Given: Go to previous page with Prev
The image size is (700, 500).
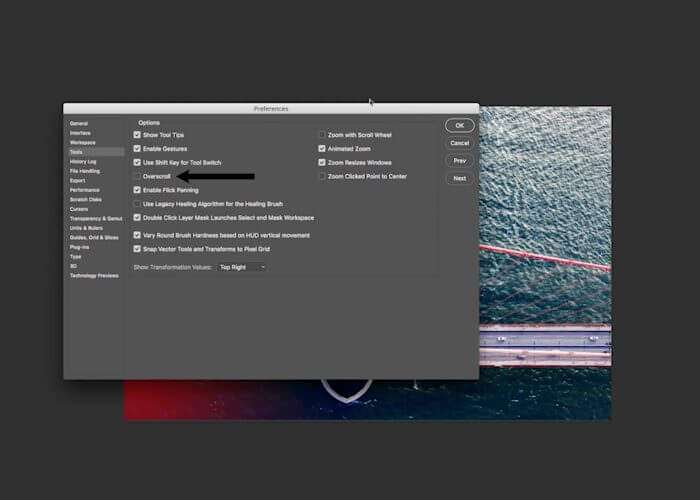Looking at the screenshot, I should (460, 161).
